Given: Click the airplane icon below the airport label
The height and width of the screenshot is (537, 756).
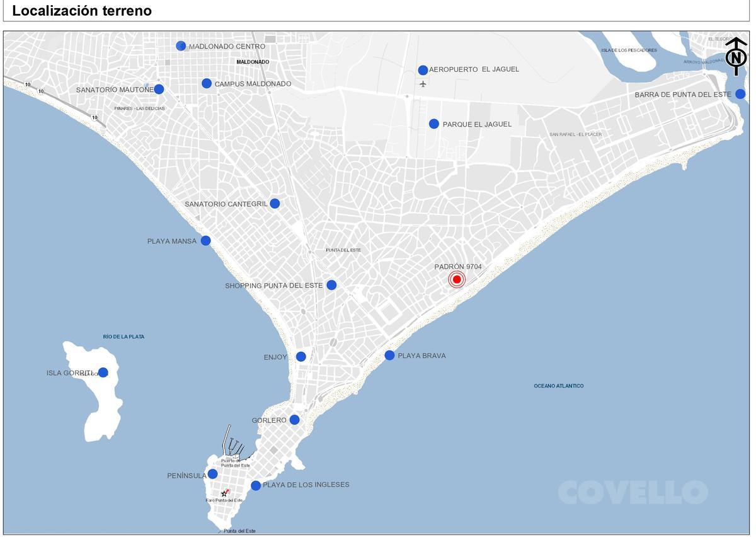Looking at the screenshot, I should [423, 84].
